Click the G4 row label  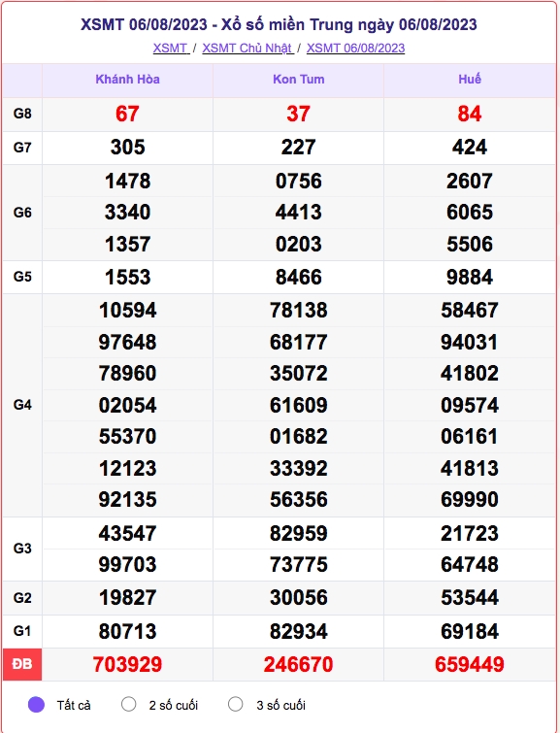pos(22,405)
